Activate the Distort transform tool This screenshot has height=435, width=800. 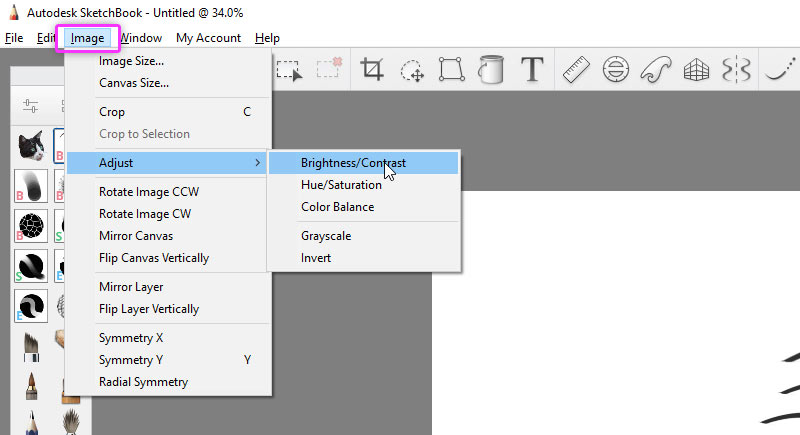point(452,69)
